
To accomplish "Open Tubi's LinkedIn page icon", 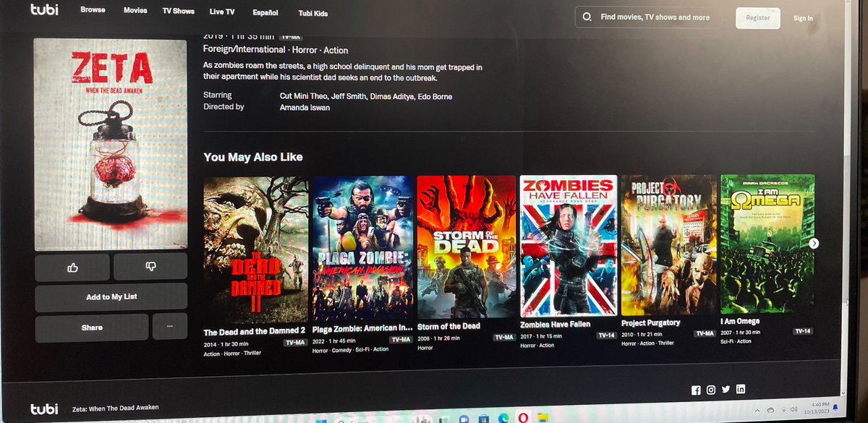I will tap(740, 389).
